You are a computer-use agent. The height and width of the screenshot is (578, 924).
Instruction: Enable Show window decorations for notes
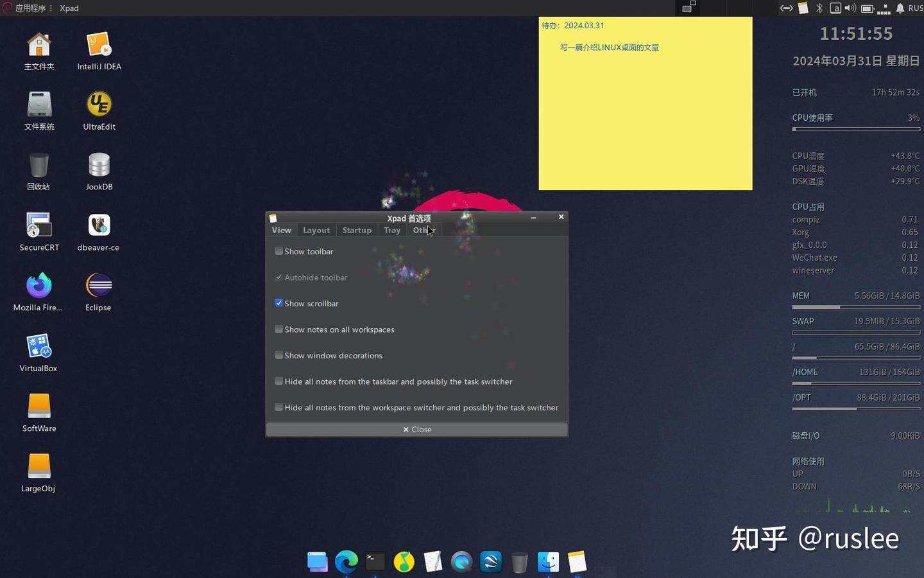[278, 355]
